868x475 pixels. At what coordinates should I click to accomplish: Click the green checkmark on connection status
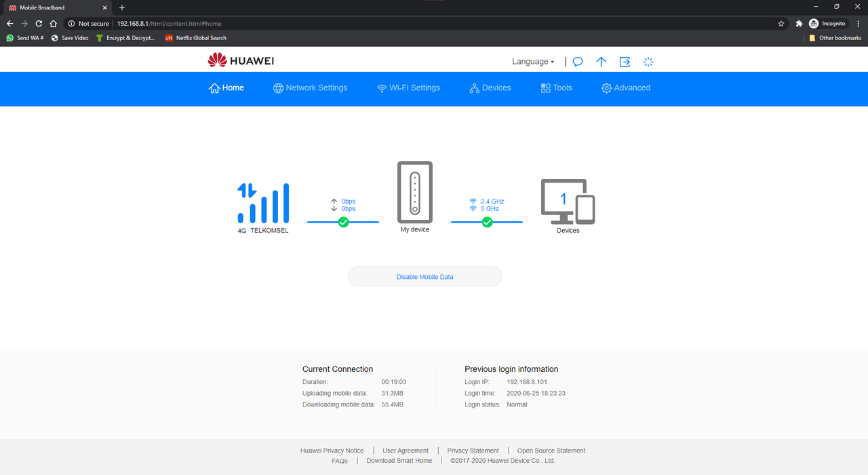tap(342, 221)
